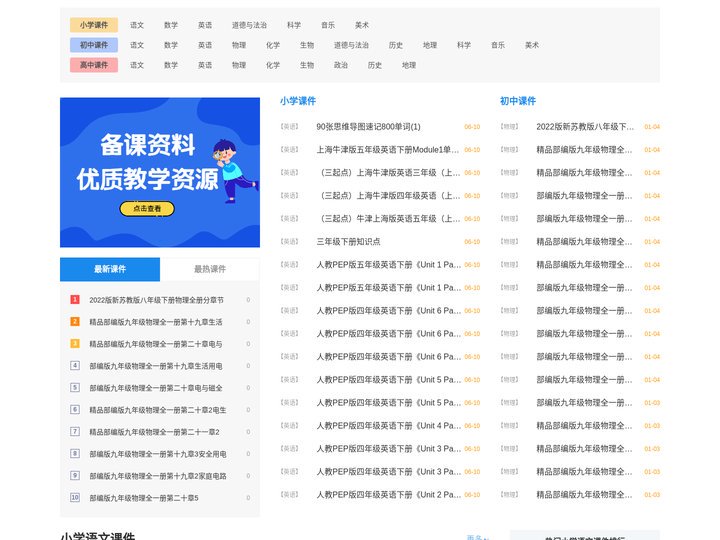
Task: Open 2022版新苏教版八年级下 in 初中课件 list
Action: click(585, 127)
